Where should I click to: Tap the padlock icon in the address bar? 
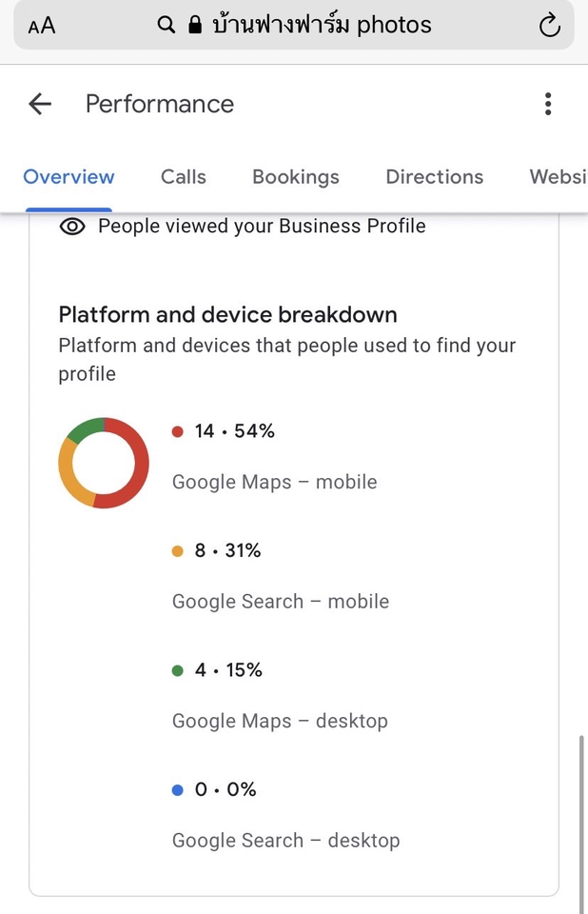tap(193, 26)
